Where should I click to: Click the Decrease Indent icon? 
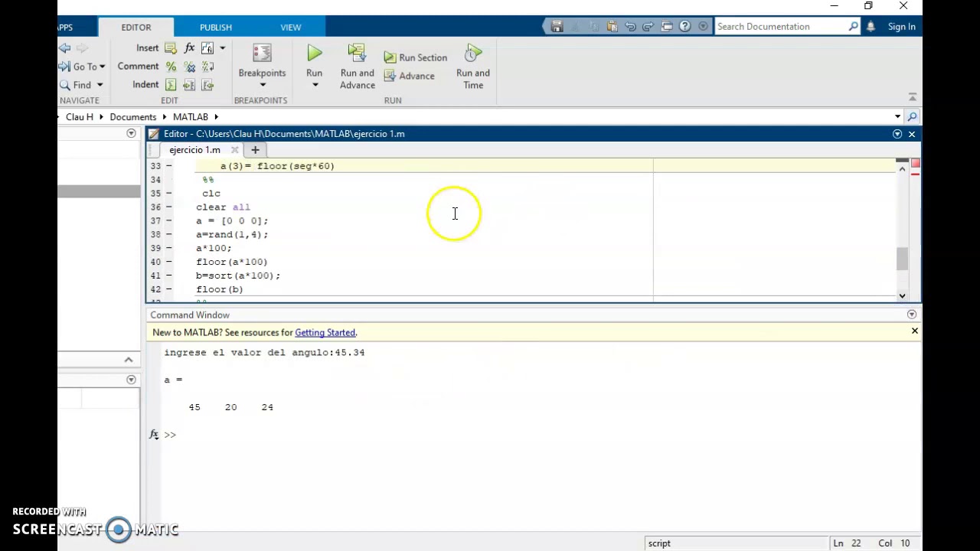click(207, 85)
